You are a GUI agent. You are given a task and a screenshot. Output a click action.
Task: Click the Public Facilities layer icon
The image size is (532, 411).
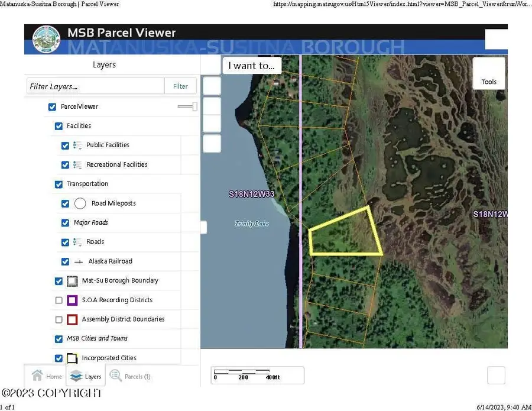pos(78,145)
